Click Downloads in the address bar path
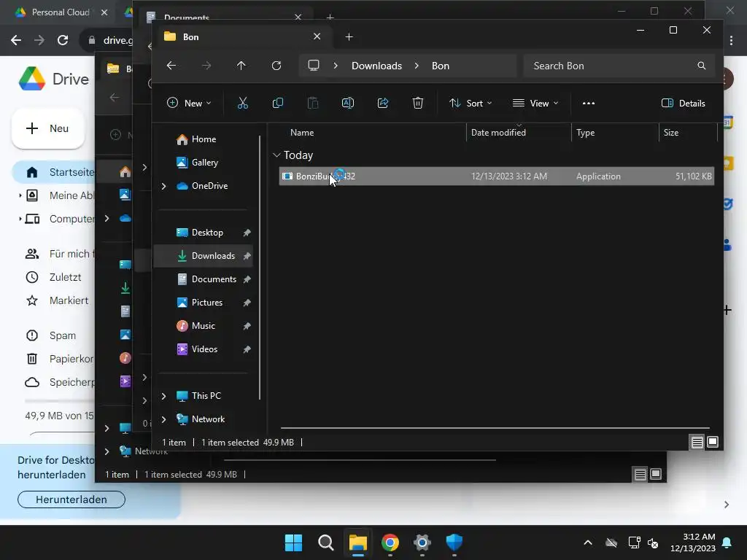The height and width of the screenshot is (560, 747). pyautogui.click(x=377, y=66)
